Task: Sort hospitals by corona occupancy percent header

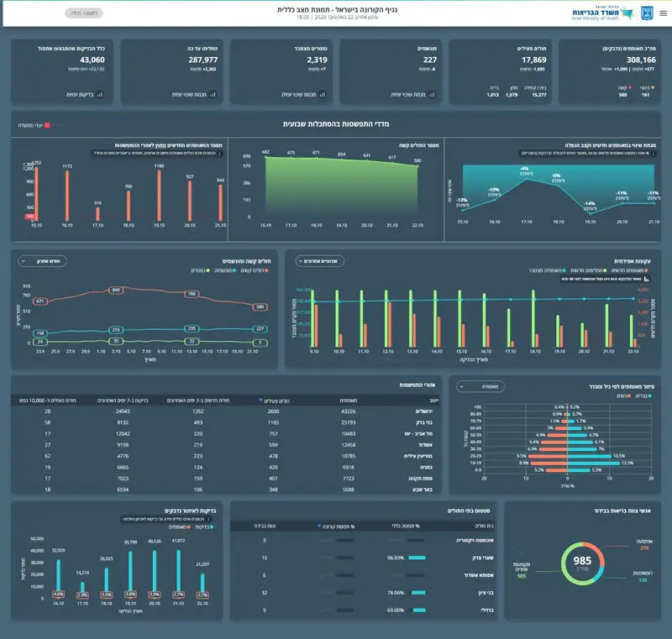Action: pyautogui.click(x=336, y=526)
